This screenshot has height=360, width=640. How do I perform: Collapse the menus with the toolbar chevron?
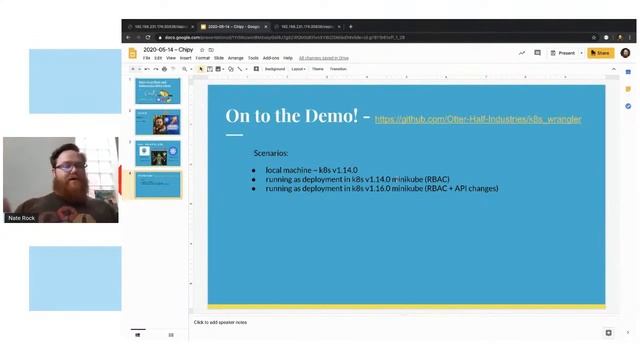click(613, 69)
